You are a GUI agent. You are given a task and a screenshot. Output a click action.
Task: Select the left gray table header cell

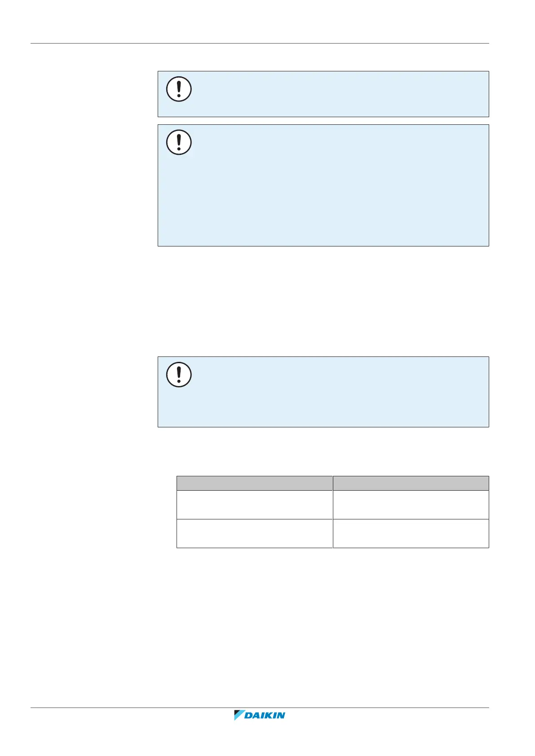pos(254,483)
